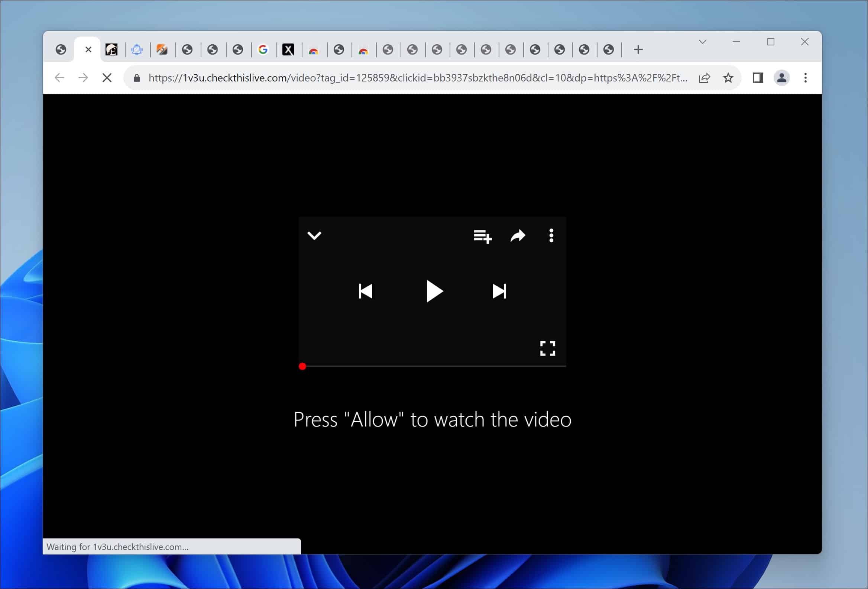Switch to the horse helmet icon tab
868x589 pixels.
coord(111,49)
